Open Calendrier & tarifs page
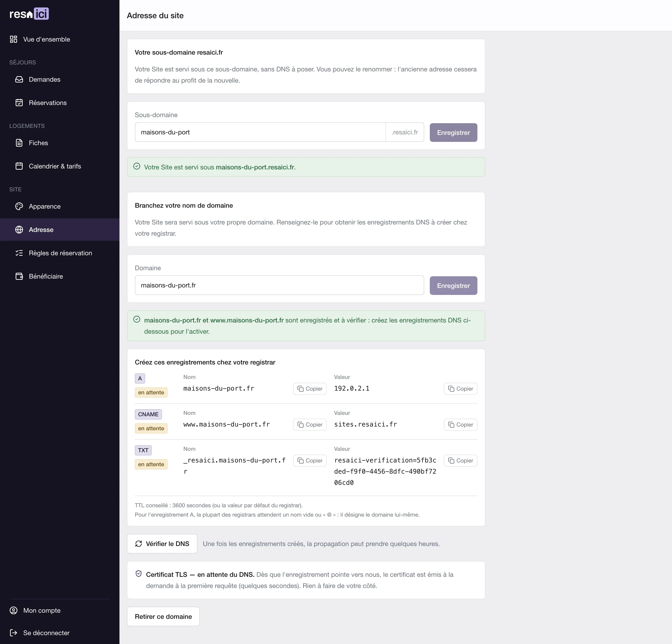The width and height of the screenshot is (672, 644). (60, 166)
